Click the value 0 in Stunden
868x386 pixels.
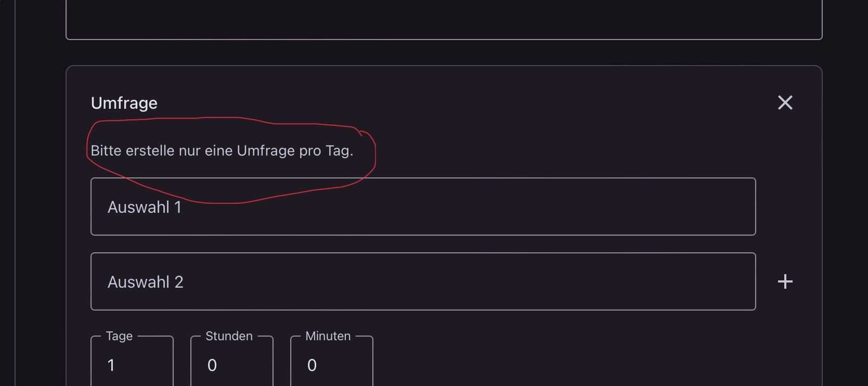(212, 365)
